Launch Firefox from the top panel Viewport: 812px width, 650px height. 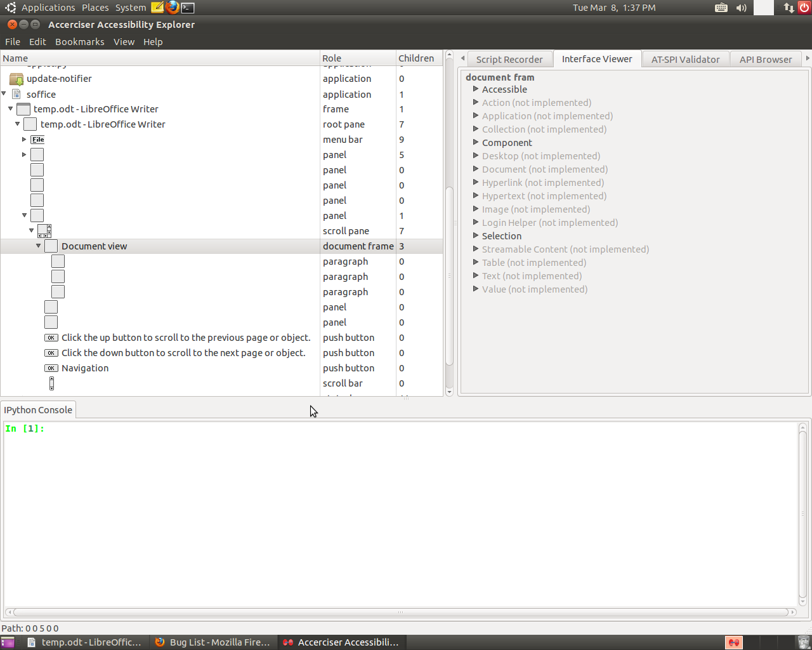(x=173, y=8)
